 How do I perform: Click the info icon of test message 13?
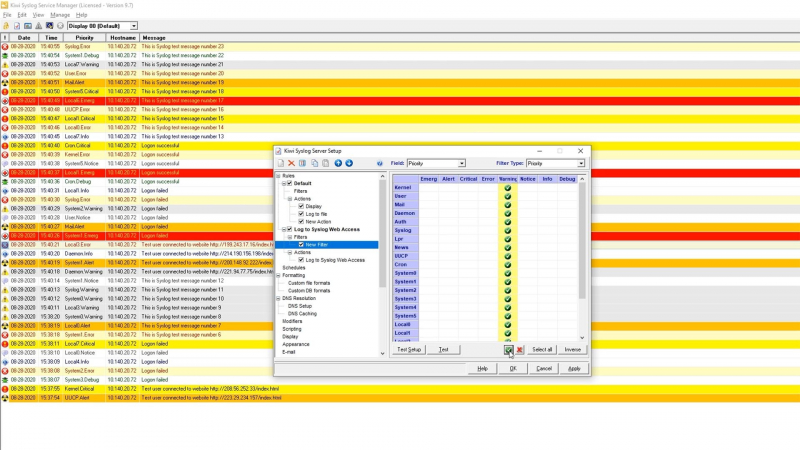(5, 137)
